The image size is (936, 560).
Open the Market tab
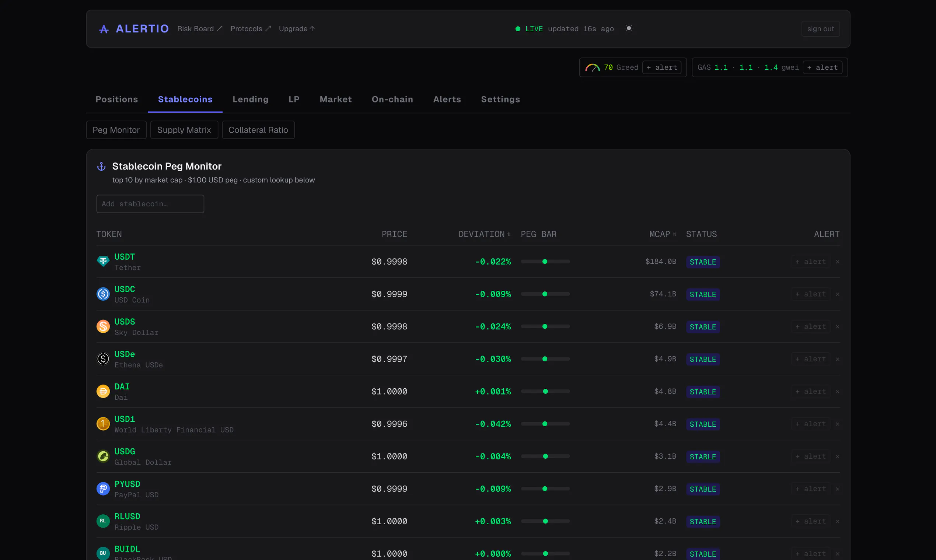[x=336, y=99]
